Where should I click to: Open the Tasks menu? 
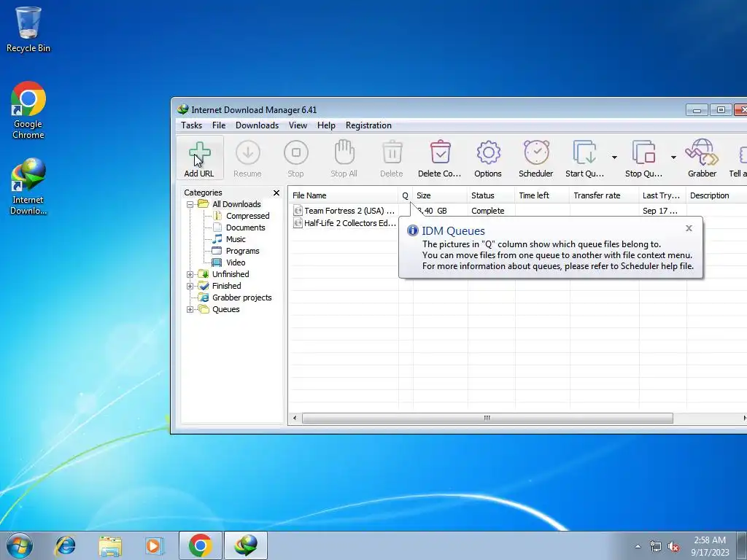pyautogui.click(x=192, y=125)
